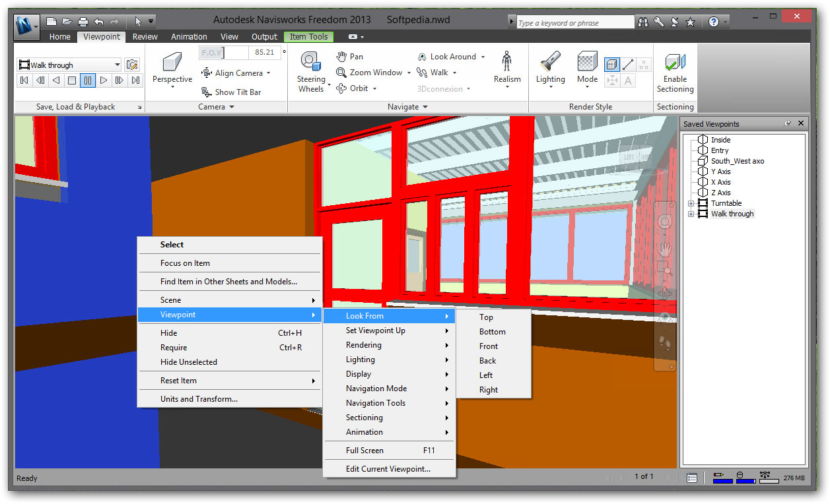Pause the animation playback

pos(87,80)
